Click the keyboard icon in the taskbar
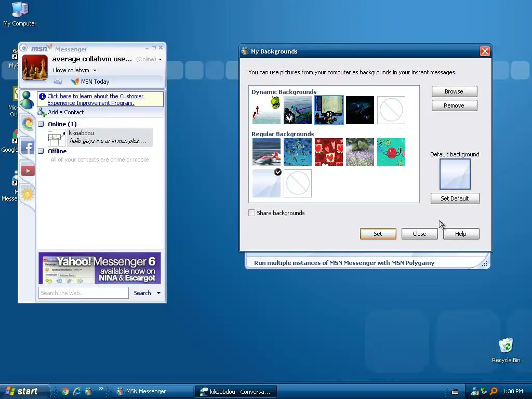The image size is (532, 399). tap(455, 392)
